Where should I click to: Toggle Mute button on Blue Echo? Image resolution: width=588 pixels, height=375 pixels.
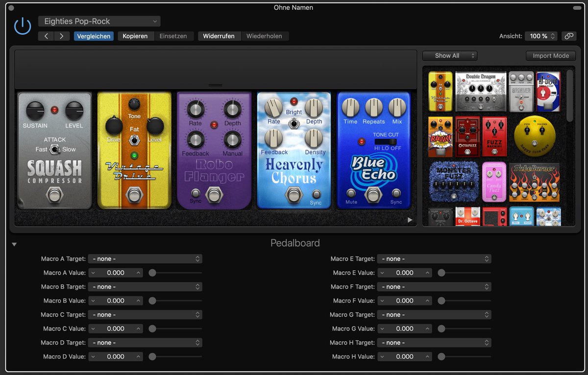(351, 193)
